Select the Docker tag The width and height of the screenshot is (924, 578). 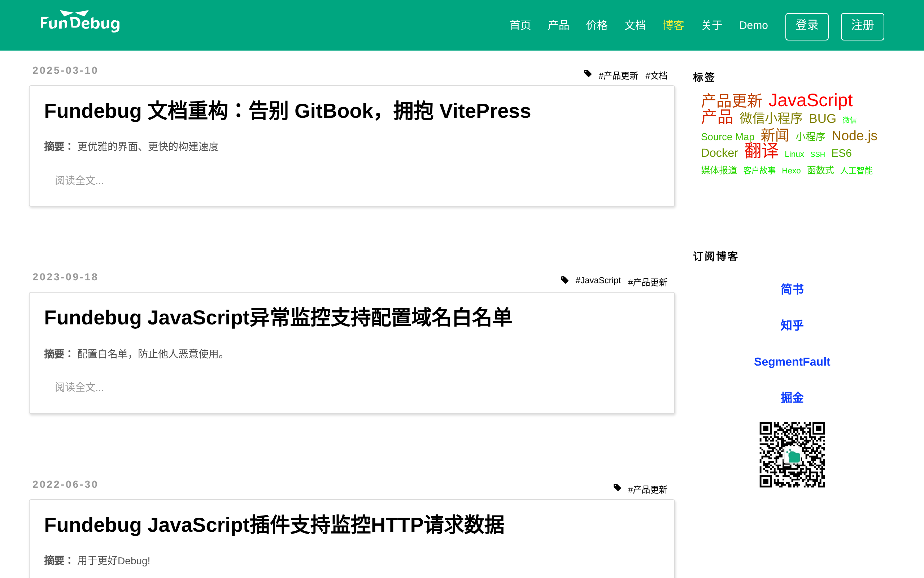719,153
